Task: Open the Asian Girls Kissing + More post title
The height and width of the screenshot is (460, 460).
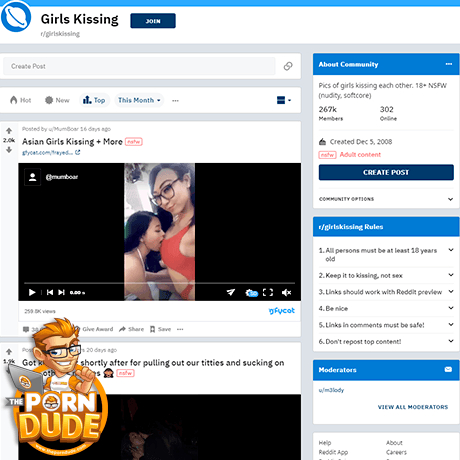Action: click(x=72, y=142)
